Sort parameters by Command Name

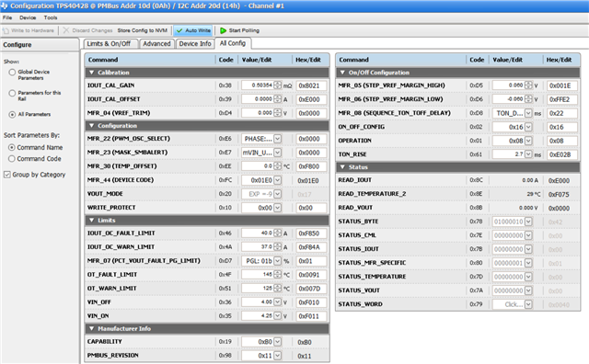12,147
